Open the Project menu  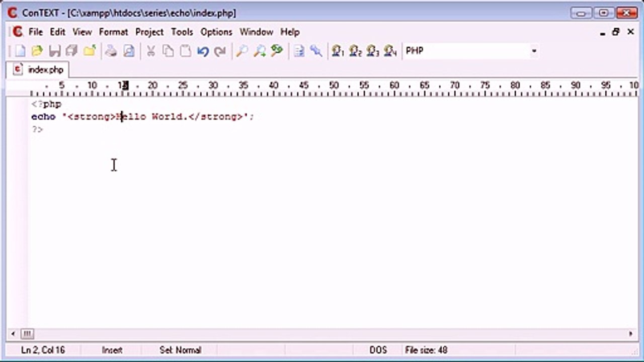[149, 32]
